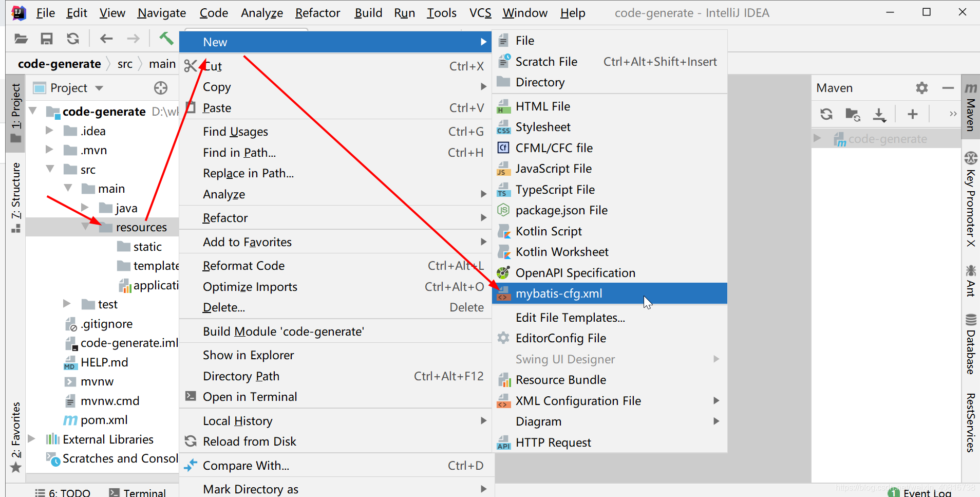
Task: Expand External Libraries node
Action: tap(31, 439)
